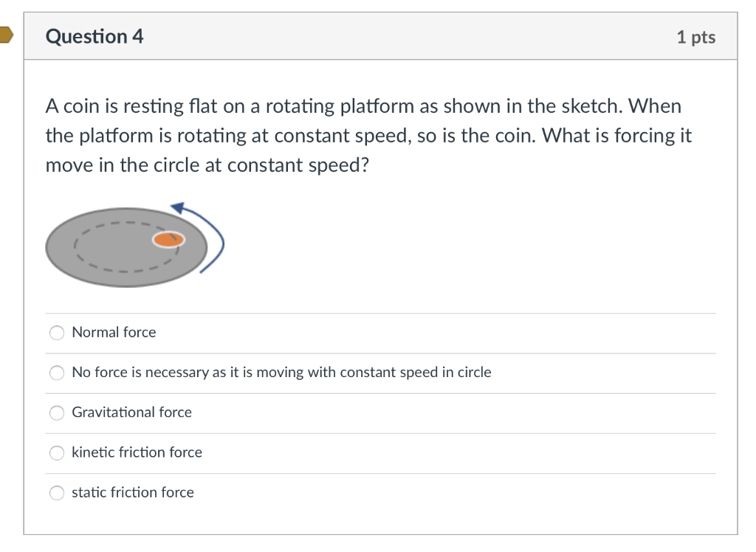Viewport: 756px width, 552px height.
Task: Click the 'No force is necessary' answer text
Action: pos(281,372)
